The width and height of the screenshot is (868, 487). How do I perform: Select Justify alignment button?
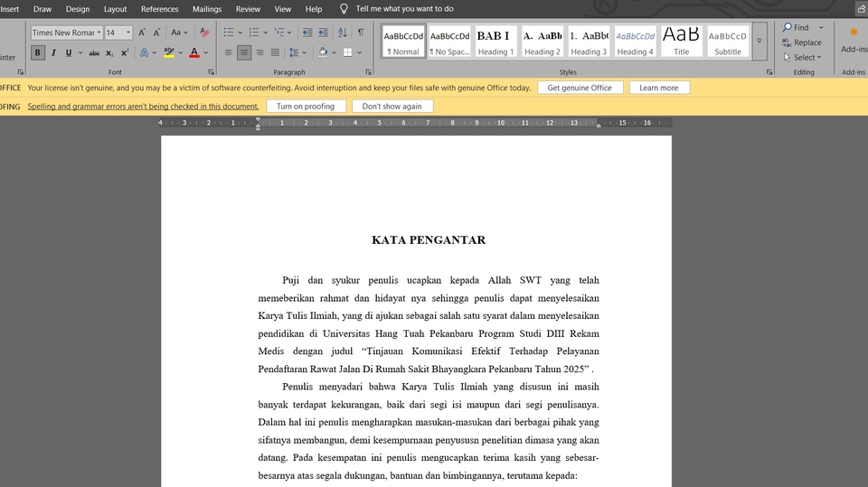pos(275,52)
